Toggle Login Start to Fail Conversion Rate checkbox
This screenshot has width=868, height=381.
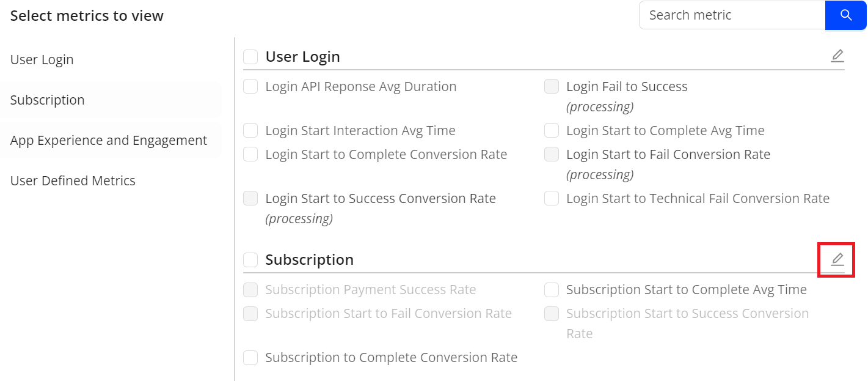[x=552, y=155]
